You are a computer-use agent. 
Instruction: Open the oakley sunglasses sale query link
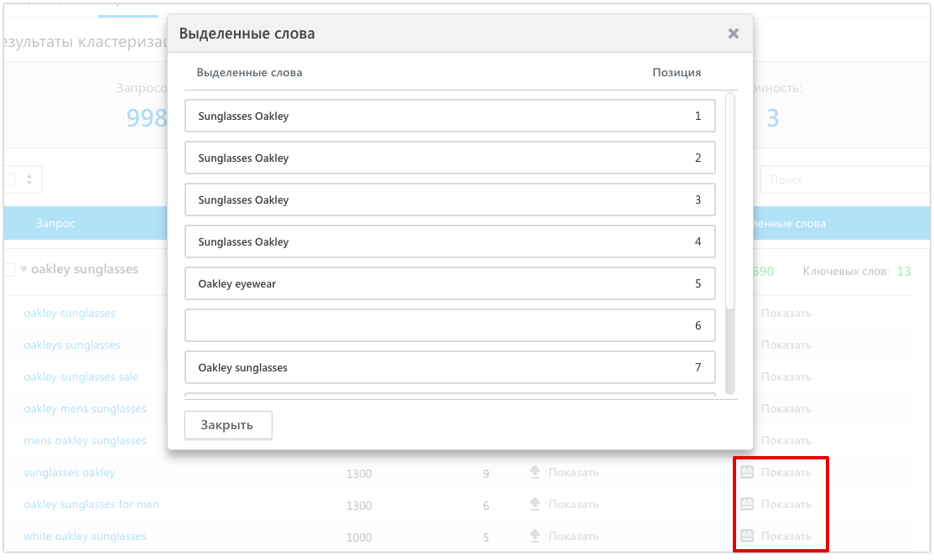point(81,377)
